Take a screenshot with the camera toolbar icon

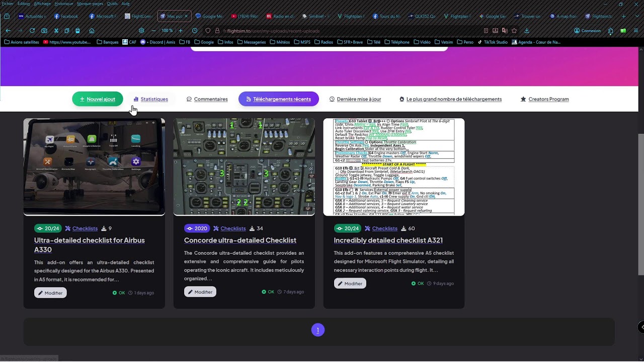(44, 31)
